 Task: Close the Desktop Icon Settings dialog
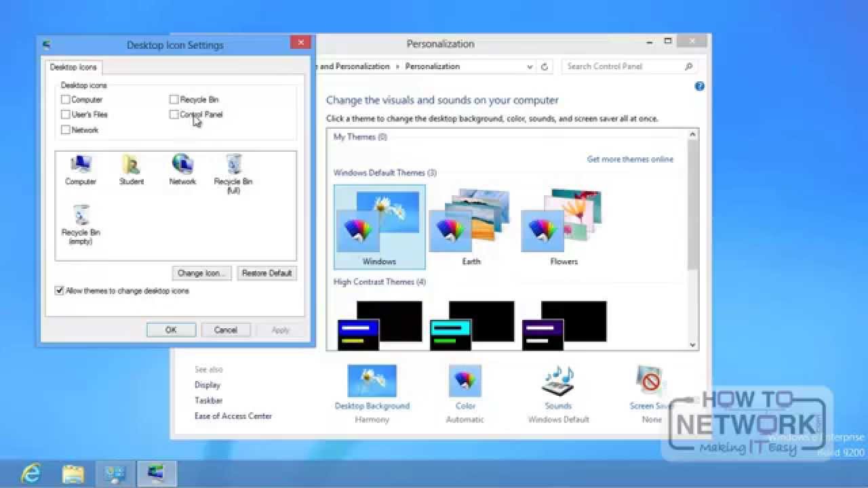click(x=300, y=42)
